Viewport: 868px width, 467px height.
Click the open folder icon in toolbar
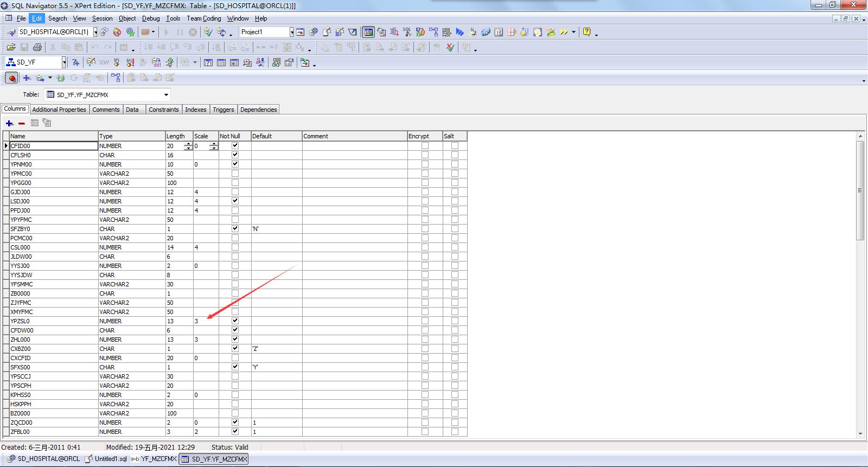point(11,47)
